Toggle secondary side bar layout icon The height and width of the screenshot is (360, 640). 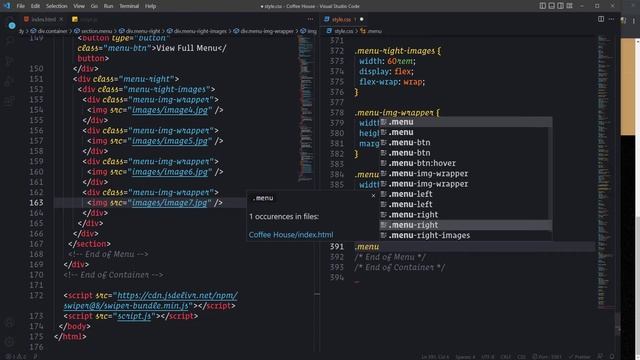560,6
